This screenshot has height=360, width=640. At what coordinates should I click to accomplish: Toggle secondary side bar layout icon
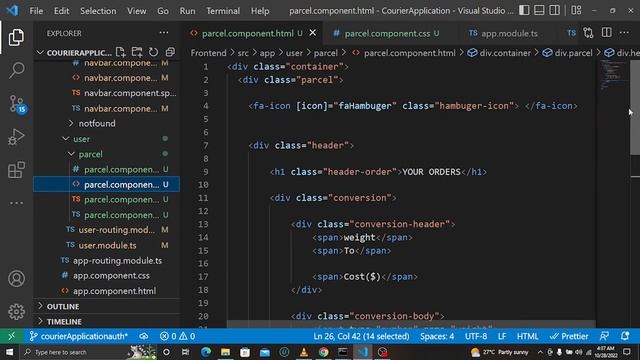pyautogui.click(x=554, y=11)
